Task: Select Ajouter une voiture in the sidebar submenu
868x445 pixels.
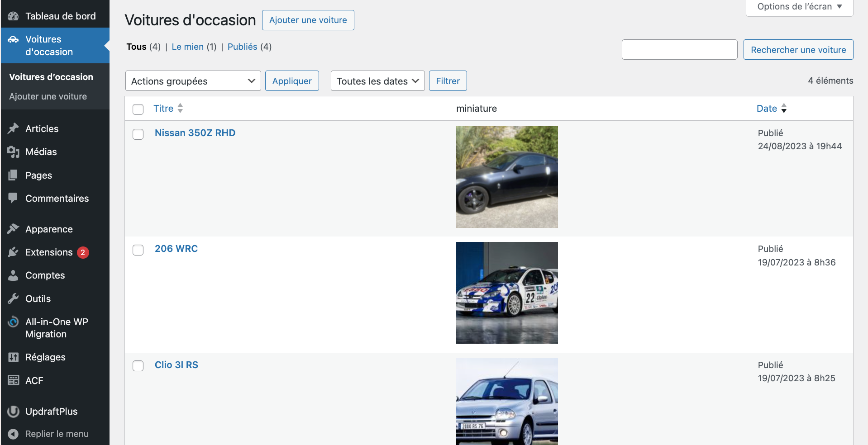Action: [48, 96]
